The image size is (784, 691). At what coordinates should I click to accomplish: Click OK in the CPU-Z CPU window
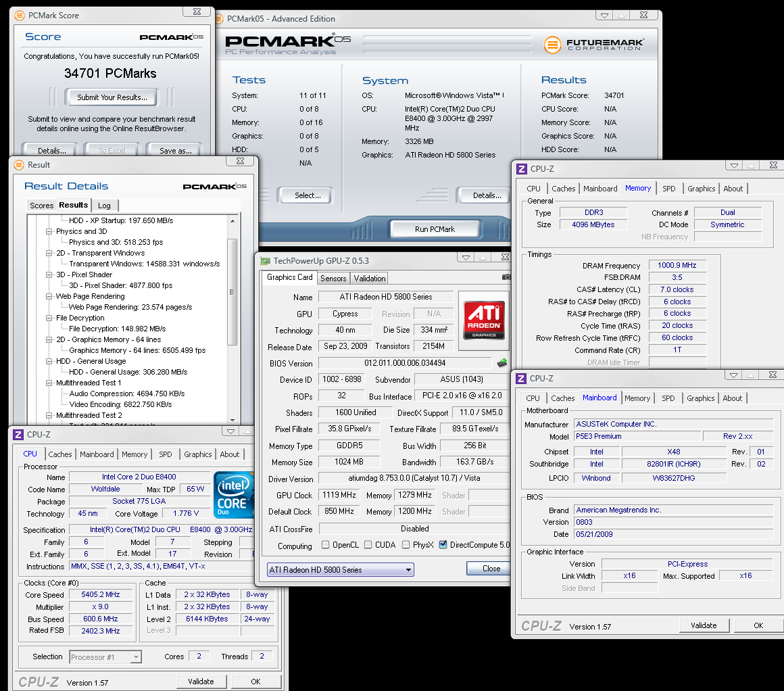(256, 682)
